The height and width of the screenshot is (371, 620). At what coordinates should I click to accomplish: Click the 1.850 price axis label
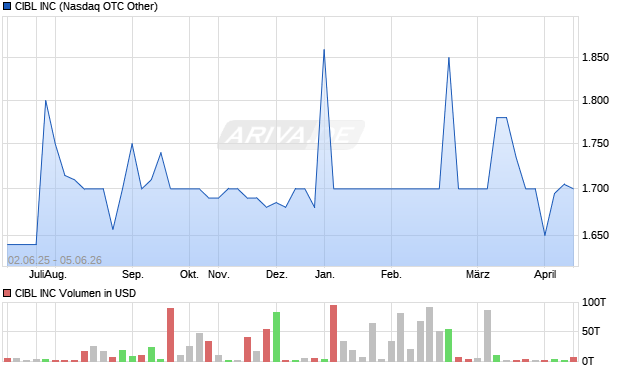click(x=595, y=58)
